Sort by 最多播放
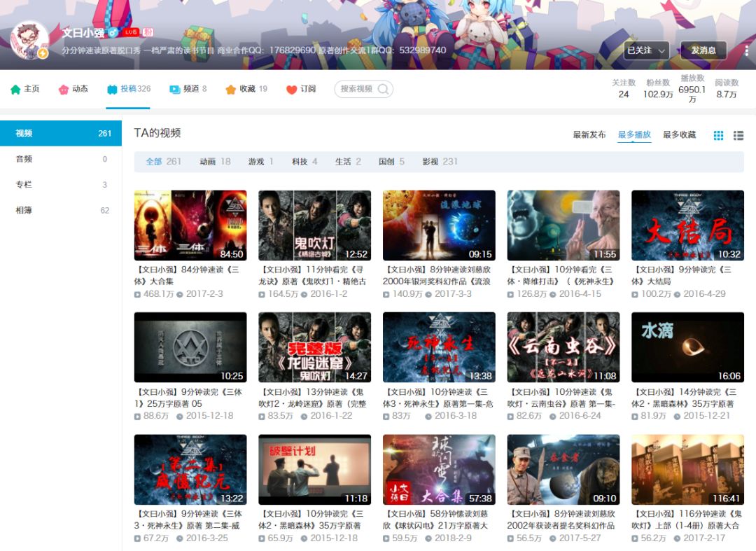Image resolution: width=756 pixels, height=551 pixels. [634, 134]
